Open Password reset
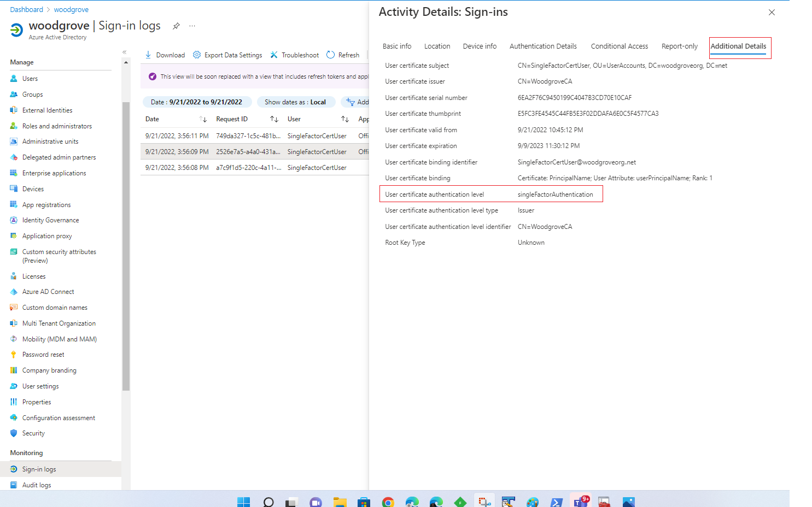This screenshot has height=507, width=812. [x=43, y=355]
